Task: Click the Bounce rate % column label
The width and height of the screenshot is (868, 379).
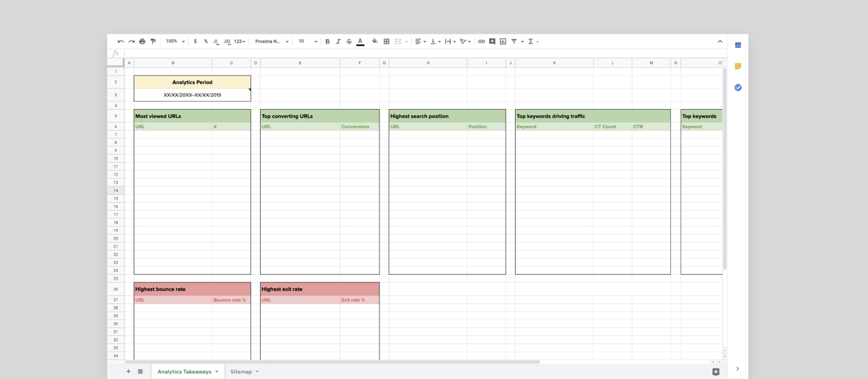Action: (x=229, y=300)
